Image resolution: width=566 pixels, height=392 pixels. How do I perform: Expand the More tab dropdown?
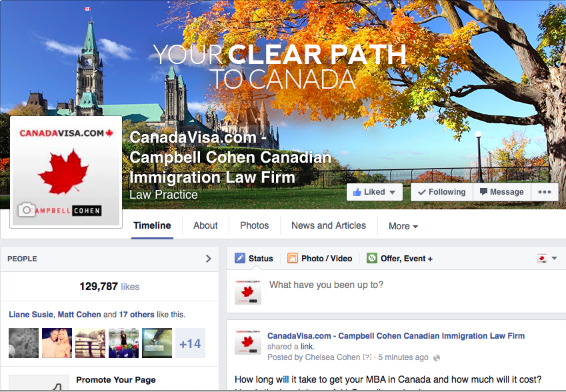403,226
